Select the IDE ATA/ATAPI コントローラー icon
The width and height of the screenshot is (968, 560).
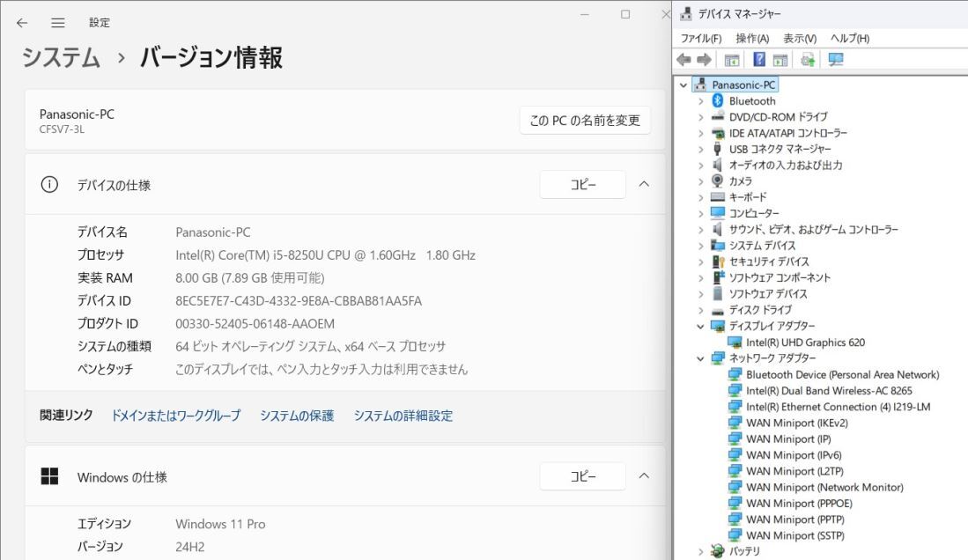717,133
